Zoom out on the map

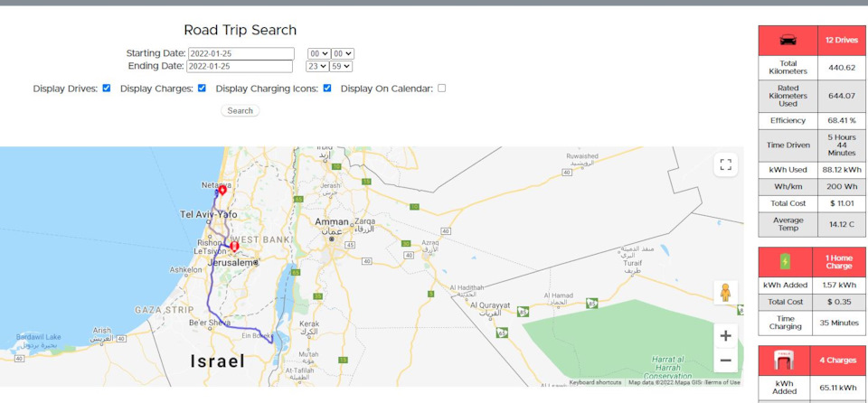[725, 361]
